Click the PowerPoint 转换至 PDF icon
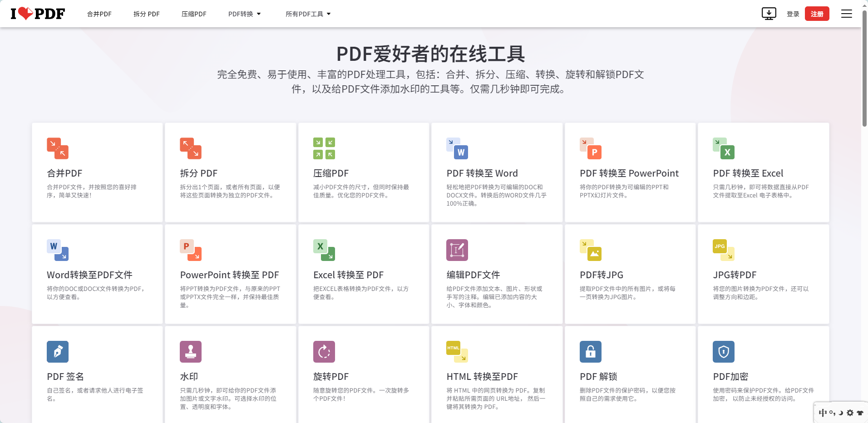 (x=191, y=250)
